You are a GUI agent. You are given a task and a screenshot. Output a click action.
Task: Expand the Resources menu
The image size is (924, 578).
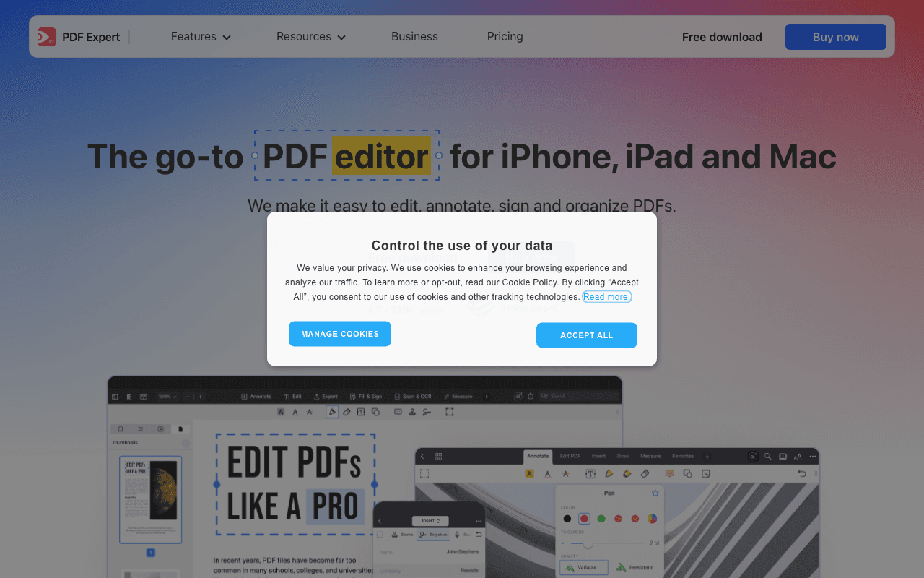tap(311, 37)
